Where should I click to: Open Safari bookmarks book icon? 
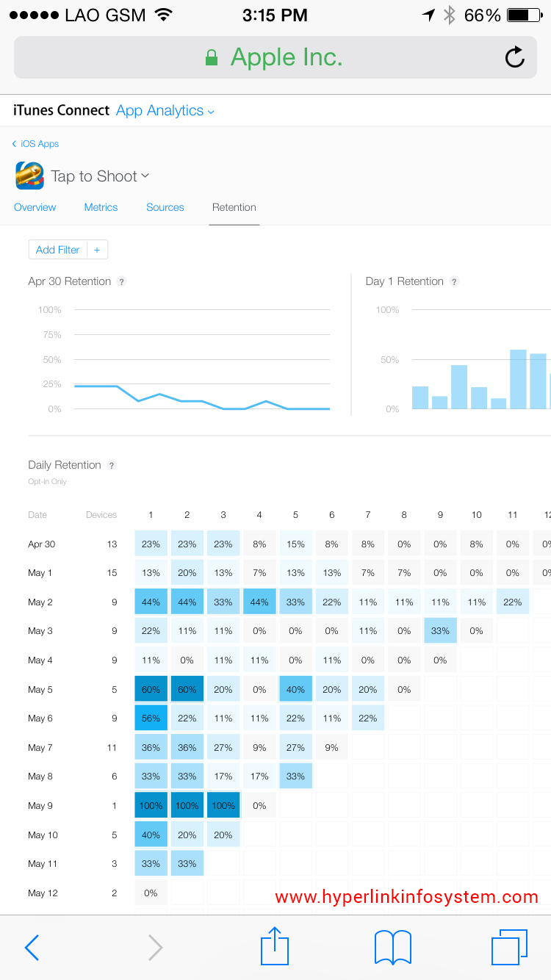[393, 948]
